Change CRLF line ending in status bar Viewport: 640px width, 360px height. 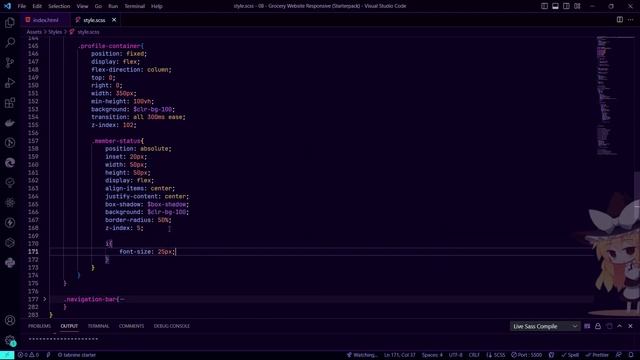click(x=474, y=355)
